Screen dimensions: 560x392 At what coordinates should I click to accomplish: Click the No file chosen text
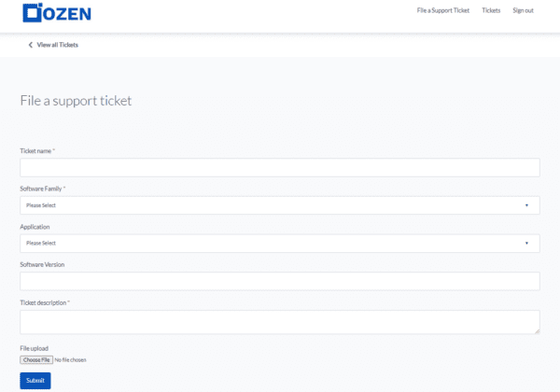pyautogui.click(x=71, y=360)
